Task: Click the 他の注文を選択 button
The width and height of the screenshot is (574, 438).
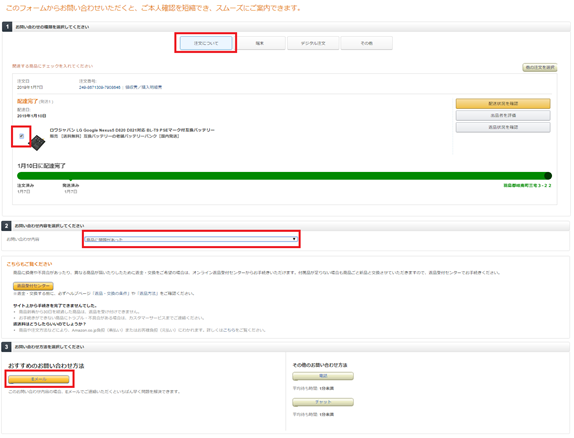Action: point(540,67)
